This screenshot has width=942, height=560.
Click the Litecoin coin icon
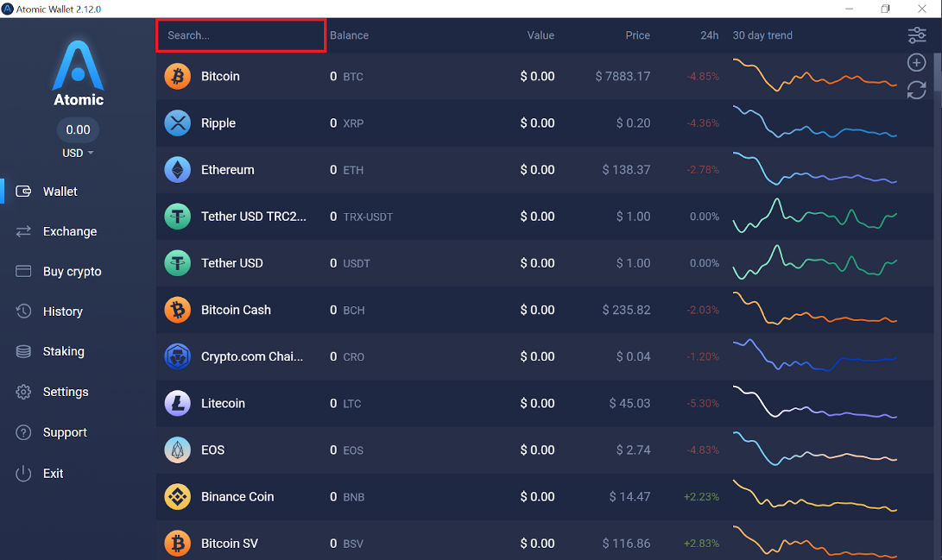click(x=177, y=403)
